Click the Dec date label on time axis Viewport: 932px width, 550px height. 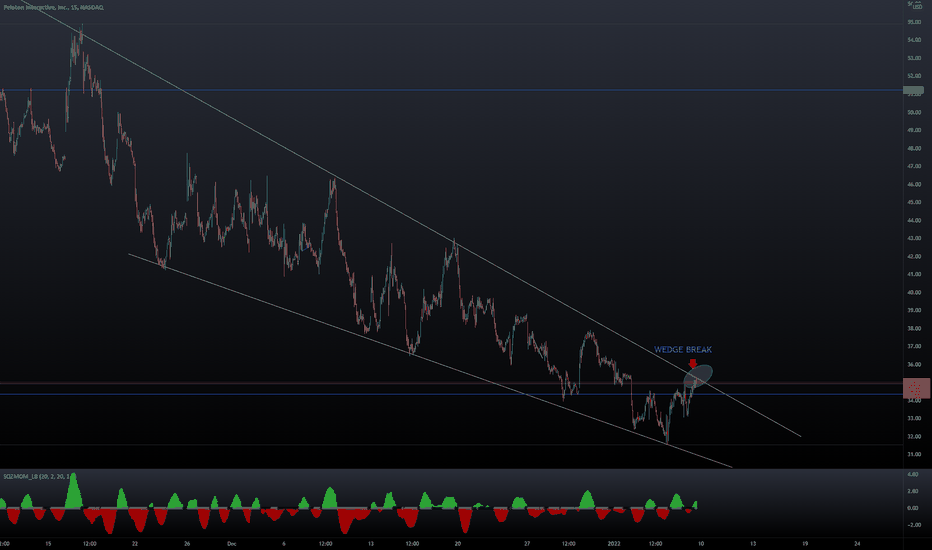click(x=232, y=543)
